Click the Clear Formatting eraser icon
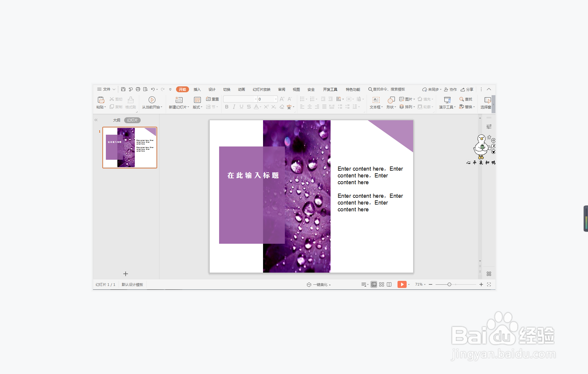The width and height of the screenshot is (588, 374). click(x=282, y=107)
